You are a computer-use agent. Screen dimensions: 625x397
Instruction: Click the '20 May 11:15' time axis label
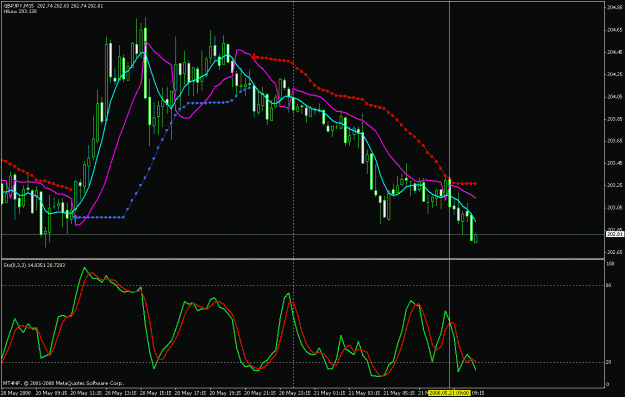coord(86,393)
